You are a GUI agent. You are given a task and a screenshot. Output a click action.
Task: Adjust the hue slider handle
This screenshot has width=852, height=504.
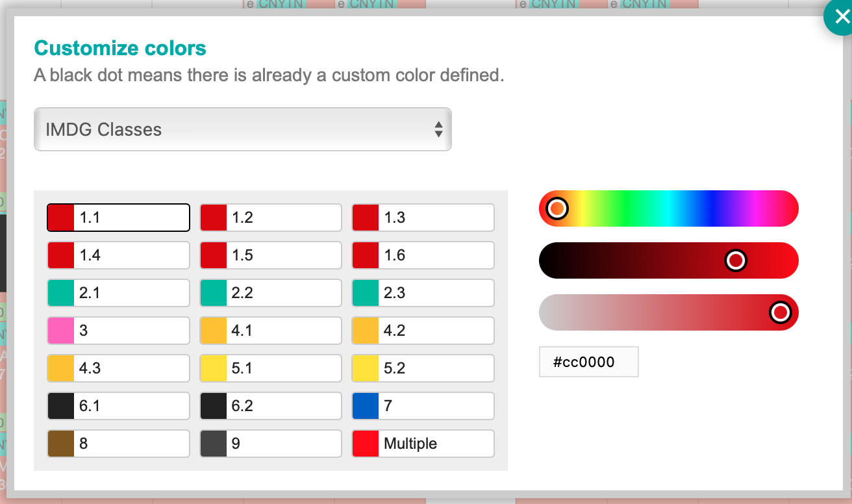pos(557,208)
